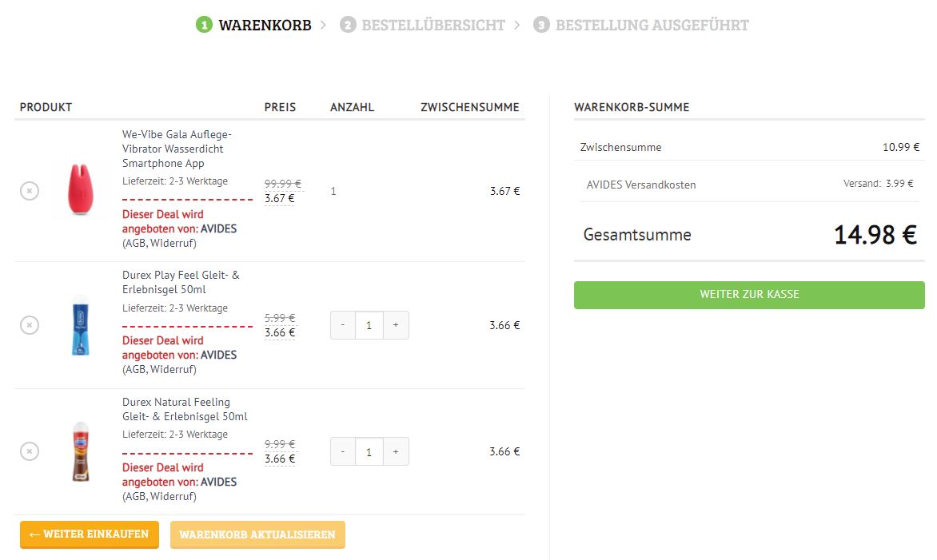Click Warenkorb aktualisieren button
This screenshot has height=560, width=937.
click(257, 534)
